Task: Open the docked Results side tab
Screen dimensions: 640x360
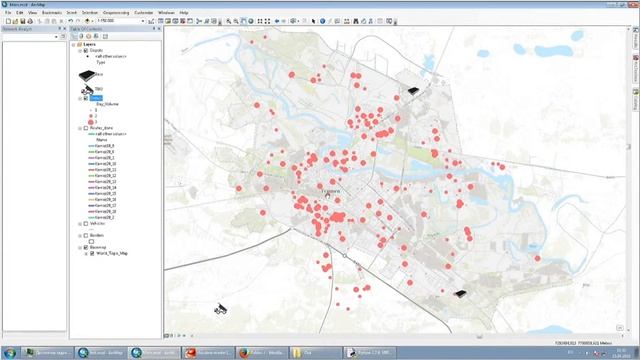Action: click(636, 39)
